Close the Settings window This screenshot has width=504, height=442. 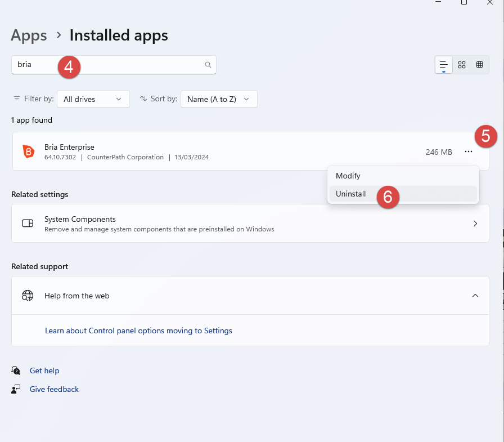[490, 2]
